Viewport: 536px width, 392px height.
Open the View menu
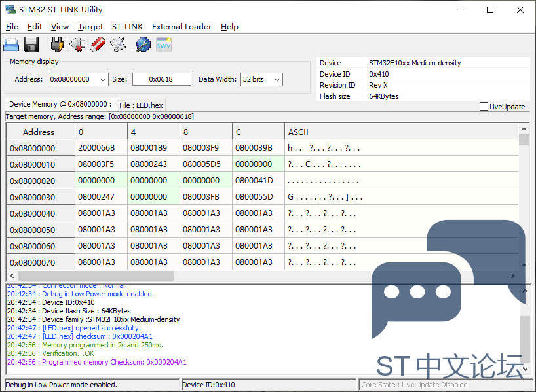pos(60,27)
